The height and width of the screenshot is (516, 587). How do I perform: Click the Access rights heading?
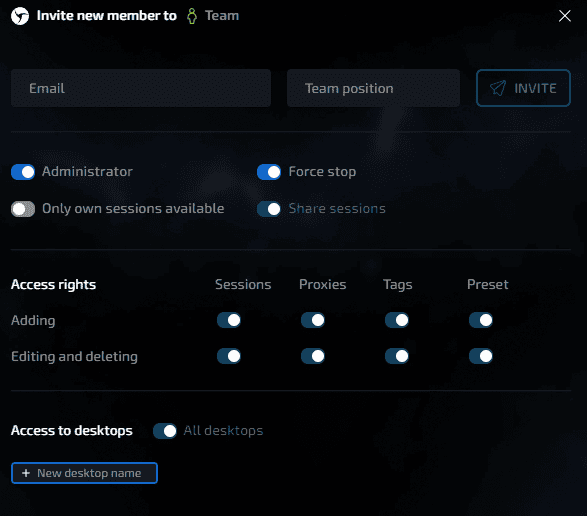[54, 285]
